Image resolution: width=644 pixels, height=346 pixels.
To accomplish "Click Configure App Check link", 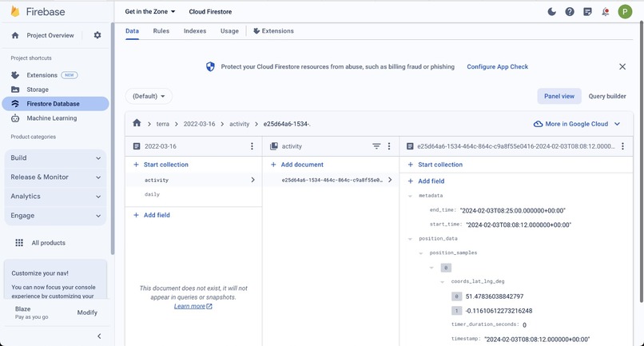I will pyautogui.click(x=497, y=67).
